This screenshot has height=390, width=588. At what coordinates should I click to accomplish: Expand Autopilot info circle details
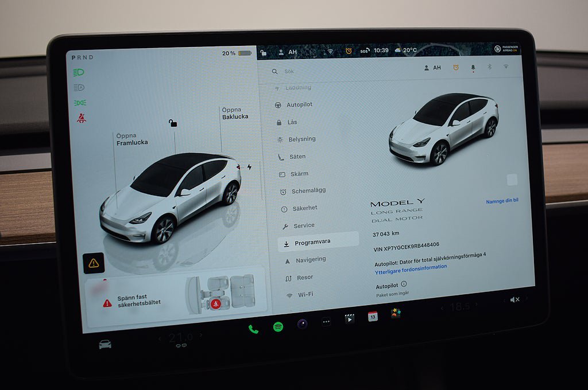[x=404, y=284]
